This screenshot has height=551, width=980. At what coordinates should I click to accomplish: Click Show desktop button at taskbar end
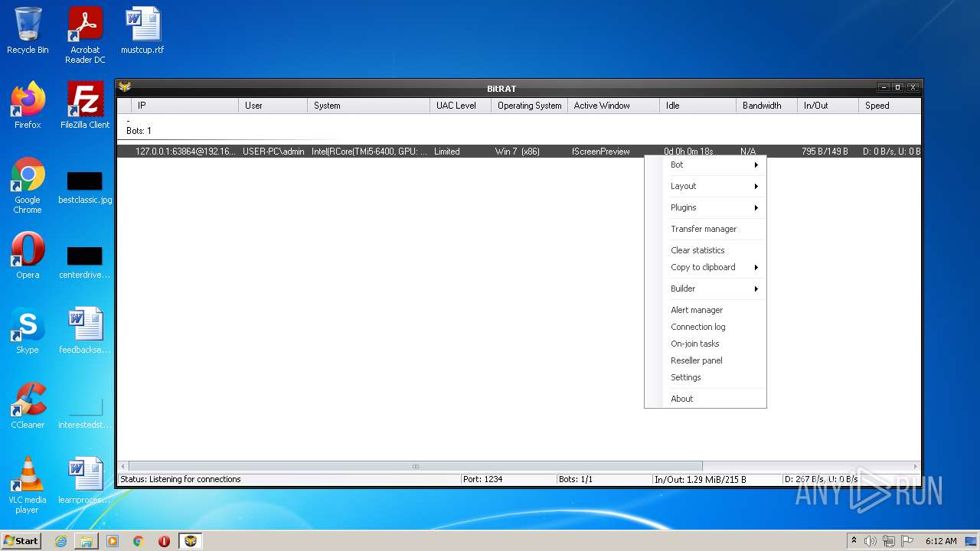pyautogui.click(x=972, y=541)
